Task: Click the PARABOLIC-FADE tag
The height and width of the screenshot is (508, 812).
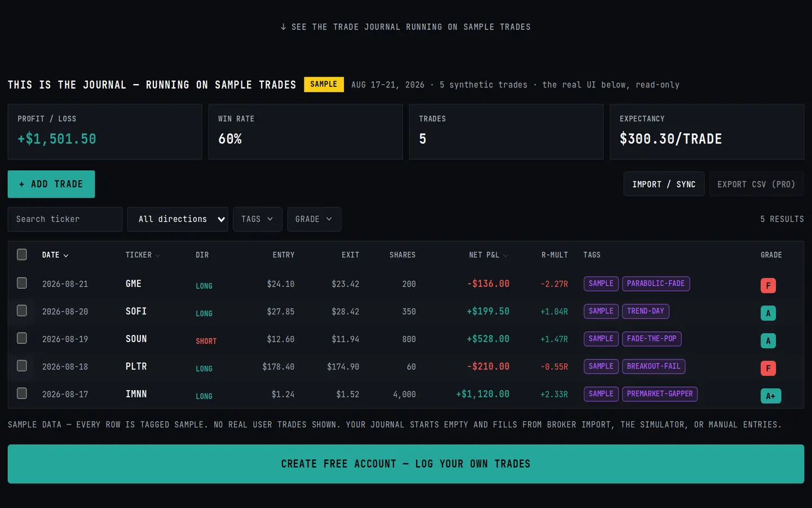Action: (656, 283)
